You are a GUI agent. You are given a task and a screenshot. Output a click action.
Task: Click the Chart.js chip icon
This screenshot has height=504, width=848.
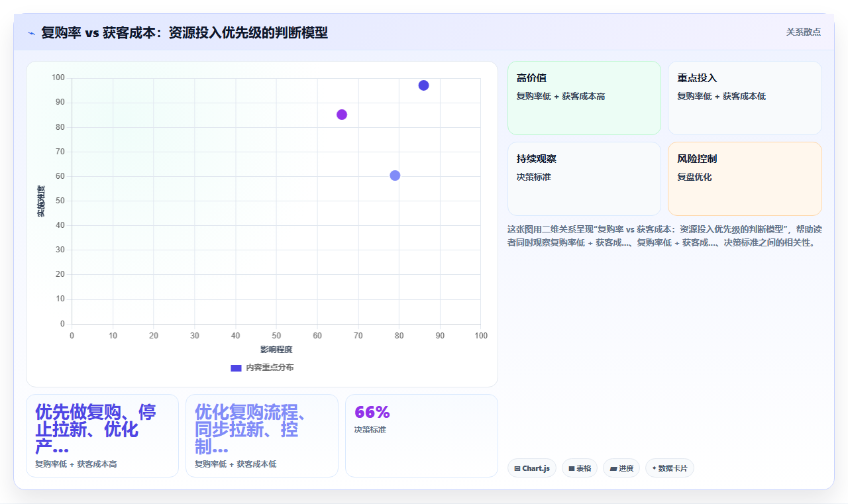click(517, 469)
